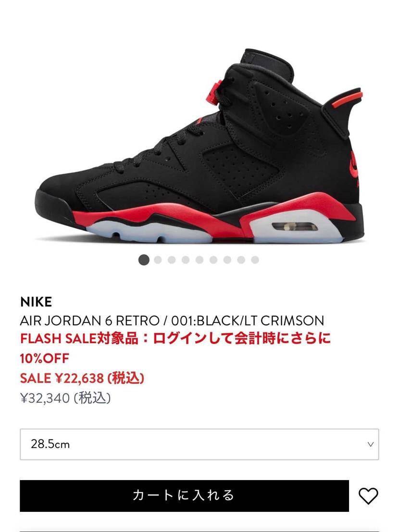Tap the カートに入れる add-to-cart button
399x532 pixels.
[184, 495]
